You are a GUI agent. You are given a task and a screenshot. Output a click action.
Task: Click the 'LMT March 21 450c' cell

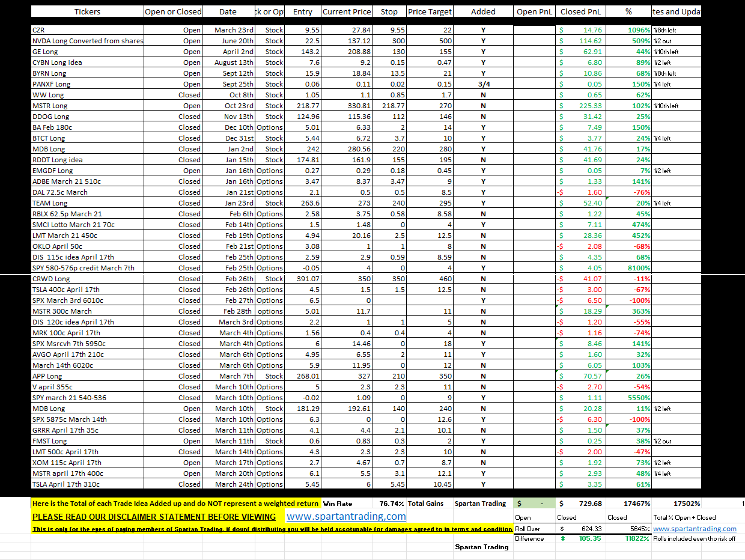(x=88, y=236)
